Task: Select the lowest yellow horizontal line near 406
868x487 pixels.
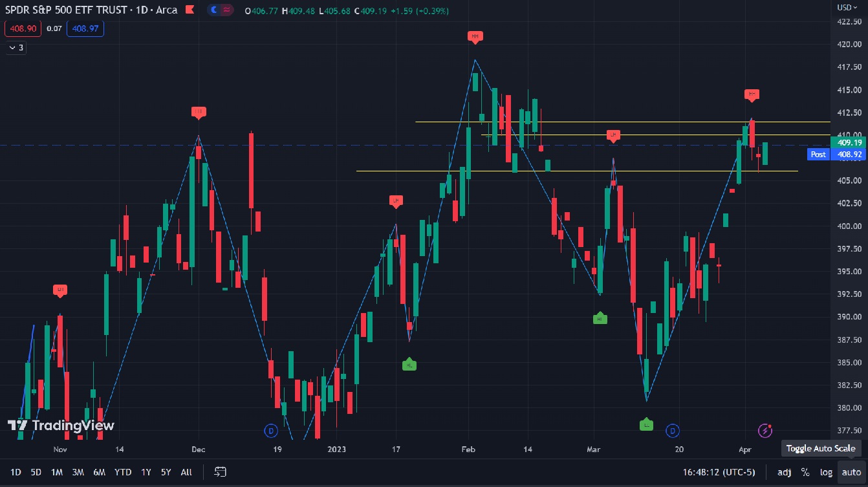Action: [x=577, y=171]
